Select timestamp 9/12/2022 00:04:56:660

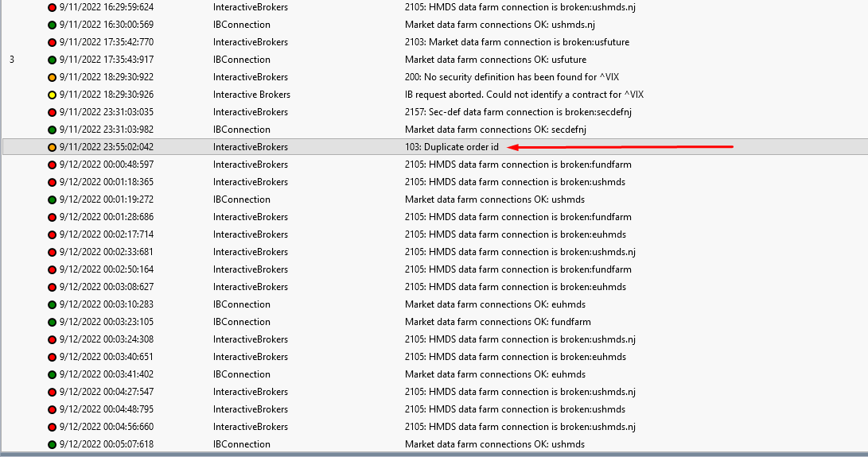pos(107,427)
